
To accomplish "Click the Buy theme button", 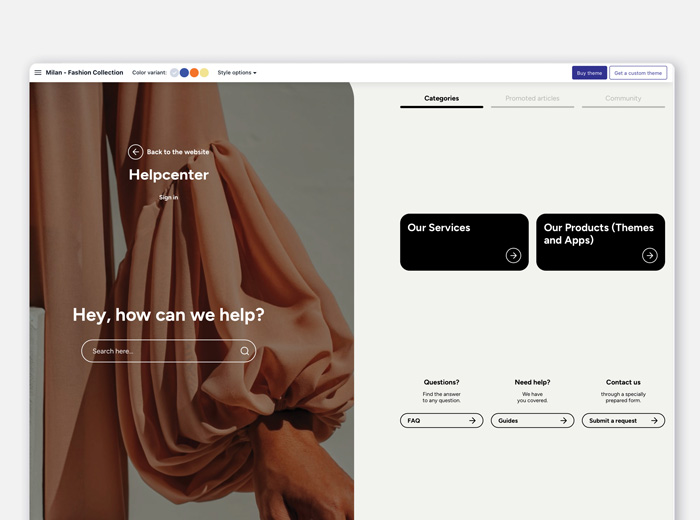I will coord(589,73).
